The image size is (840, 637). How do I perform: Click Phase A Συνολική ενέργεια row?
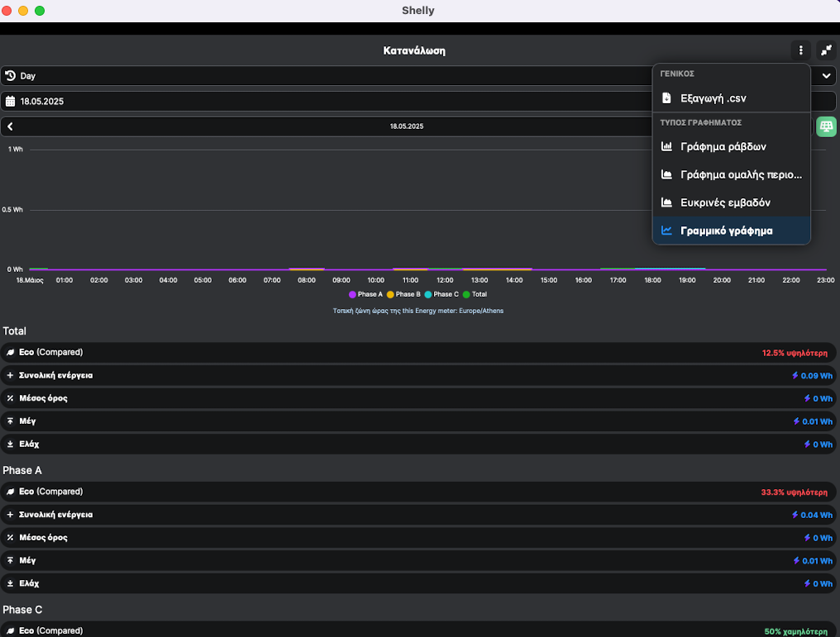tap(418, 515)
